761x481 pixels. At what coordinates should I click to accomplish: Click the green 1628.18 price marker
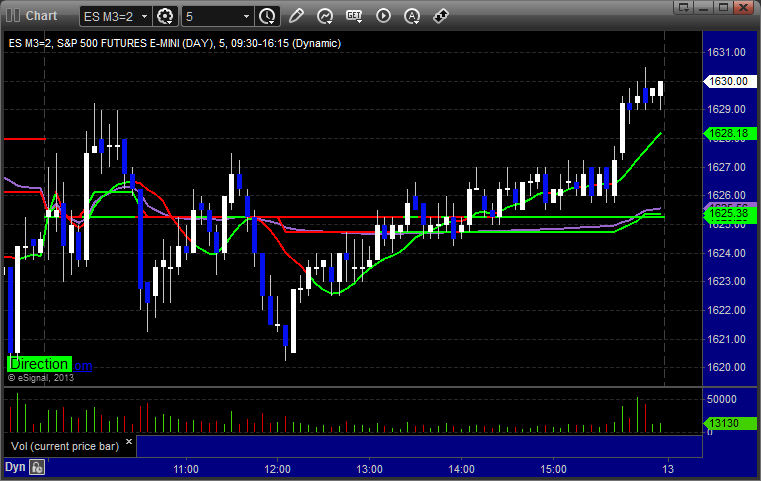pos(729,133)
